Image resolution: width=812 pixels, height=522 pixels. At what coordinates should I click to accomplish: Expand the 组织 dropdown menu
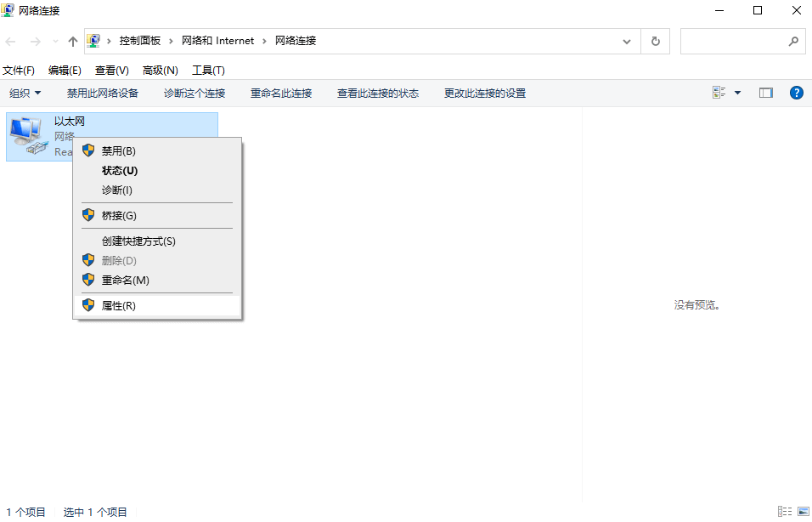[x=25, y=92]
